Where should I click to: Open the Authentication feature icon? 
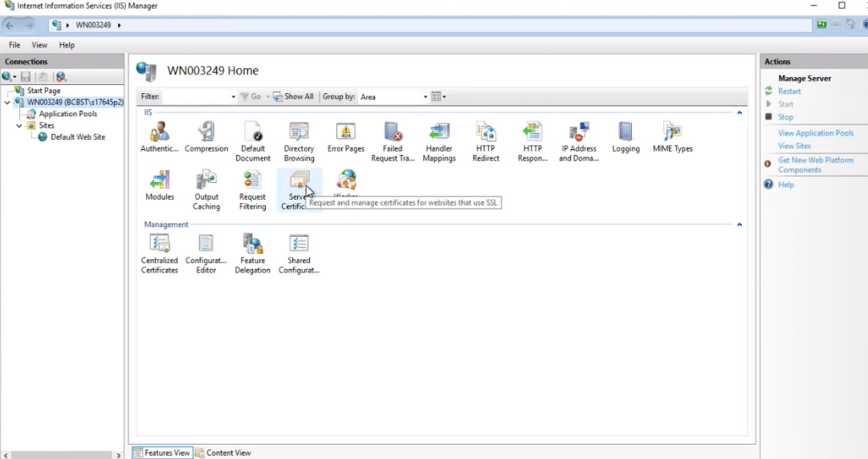(x=159, y=133)
